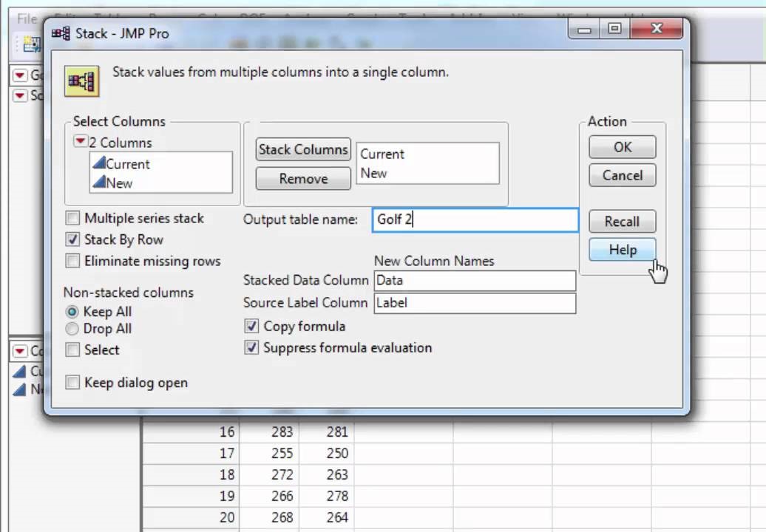Click row number 20 in data table

tap(227, 517)
